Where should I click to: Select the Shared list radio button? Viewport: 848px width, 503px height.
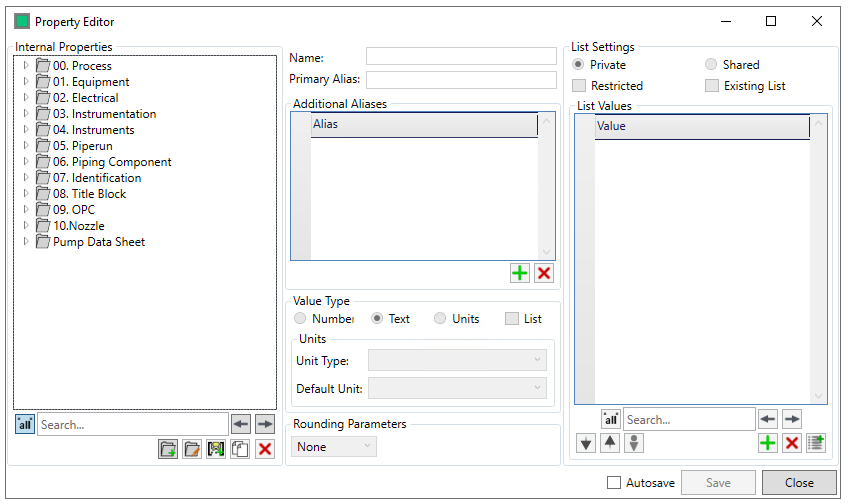point(711,65)
